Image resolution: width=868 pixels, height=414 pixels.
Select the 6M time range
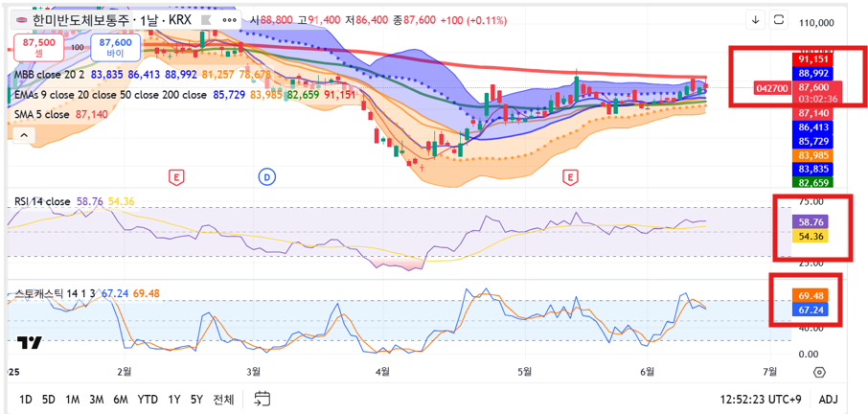coord(121,399)
